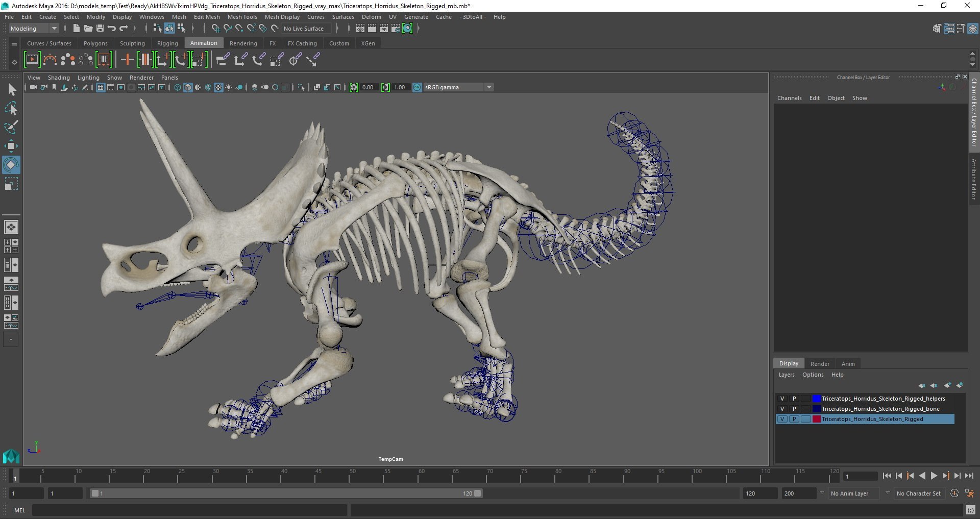Toggle visibility of the bone layer
The image size is (980, 519).
pos(782,409)
